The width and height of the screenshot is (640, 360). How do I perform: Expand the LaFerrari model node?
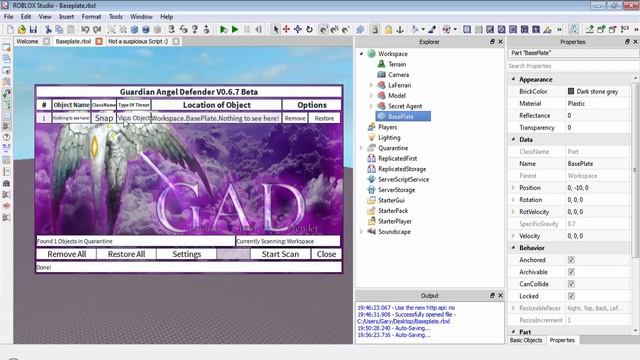(x=371, y=85)
